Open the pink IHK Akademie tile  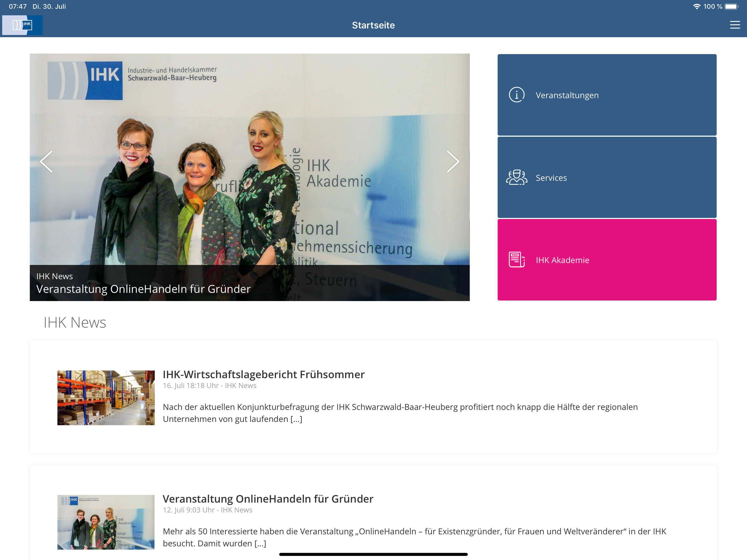pyautogui.click(x=607, y=260)
